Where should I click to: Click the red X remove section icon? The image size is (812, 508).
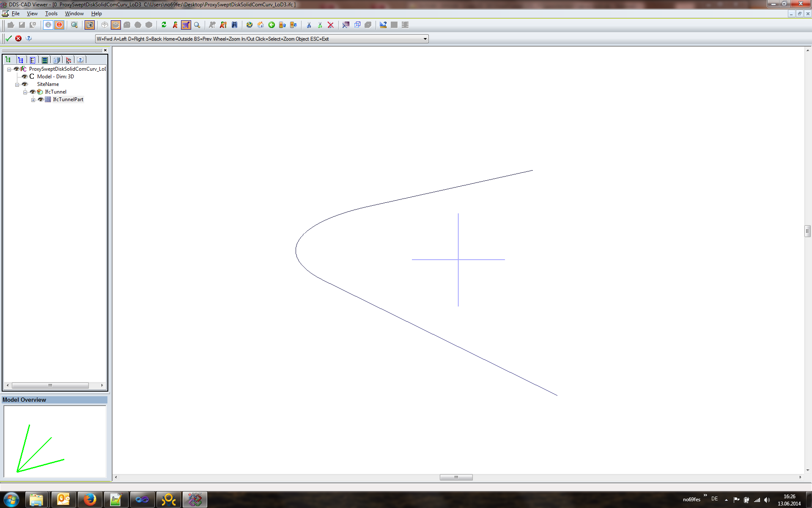coord(331,25)
